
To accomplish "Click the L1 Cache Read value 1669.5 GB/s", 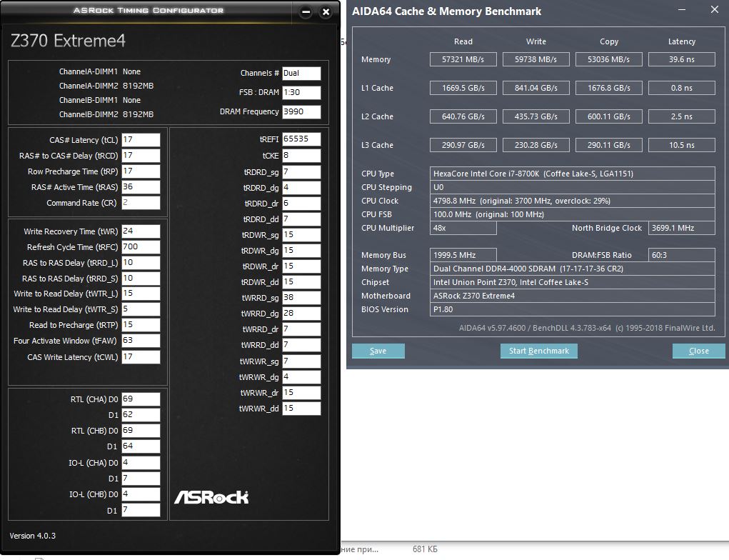I will coord(463,88).
